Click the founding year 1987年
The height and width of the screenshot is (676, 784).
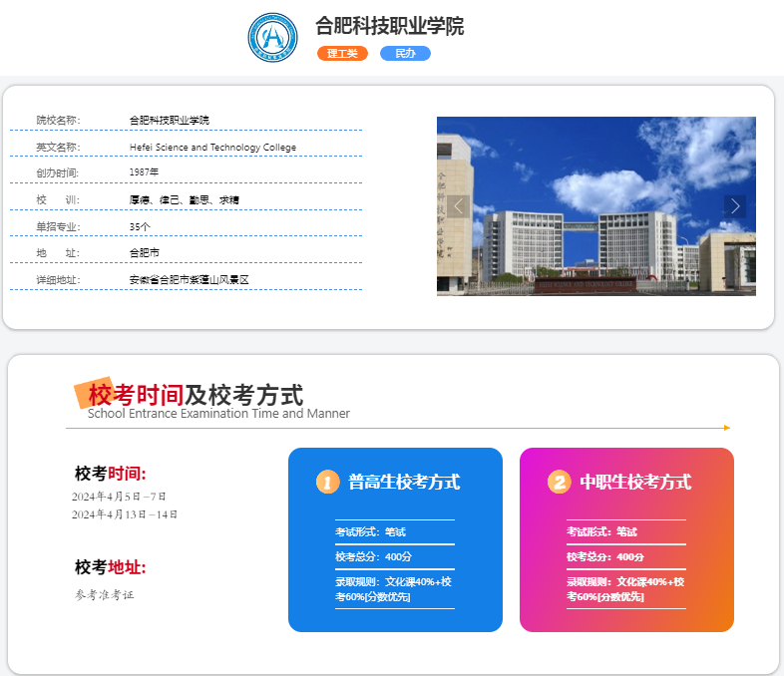pos(144,171)
